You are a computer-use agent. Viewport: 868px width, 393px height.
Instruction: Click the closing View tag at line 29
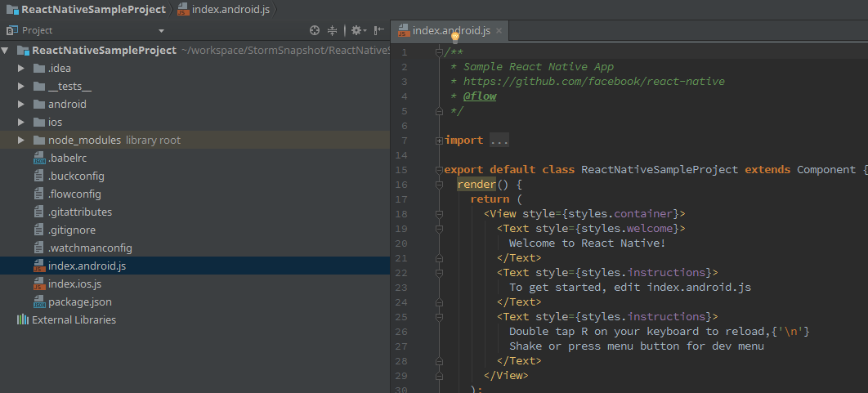506,375
